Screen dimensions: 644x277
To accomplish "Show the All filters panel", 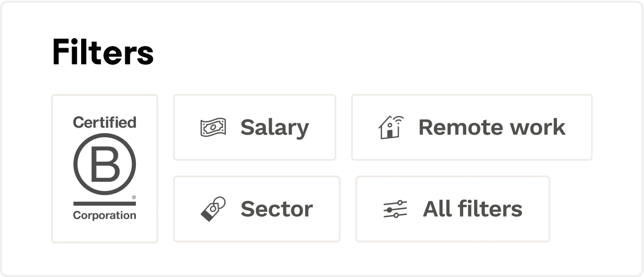I will (x=452, y=209).
